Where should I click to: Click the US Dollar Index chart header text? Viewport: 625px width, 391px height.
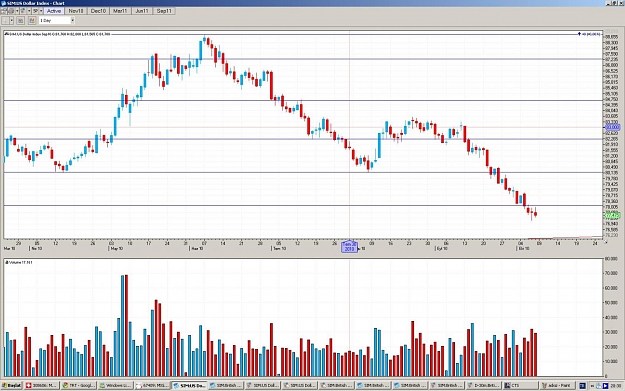click(58, 34)
